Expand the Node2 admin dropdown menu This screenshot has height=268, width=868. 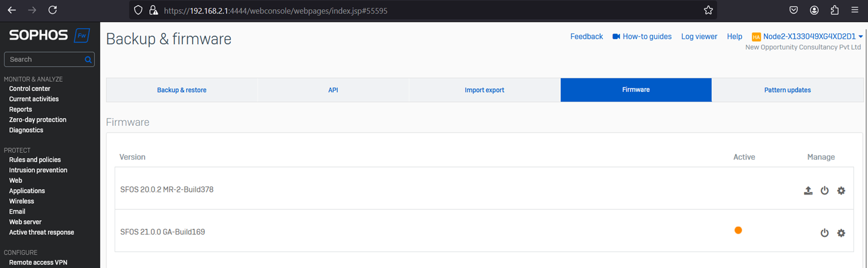860,37
